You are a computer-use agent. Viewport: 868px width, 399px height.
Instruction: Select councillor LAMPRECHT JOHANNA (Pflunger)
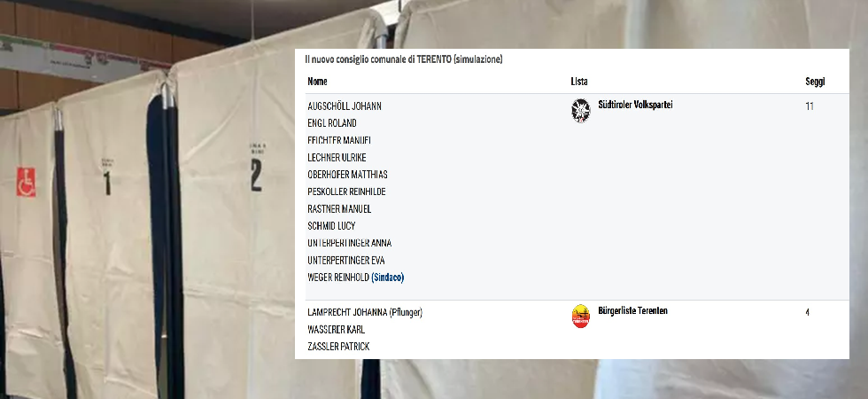pos(365,312)
